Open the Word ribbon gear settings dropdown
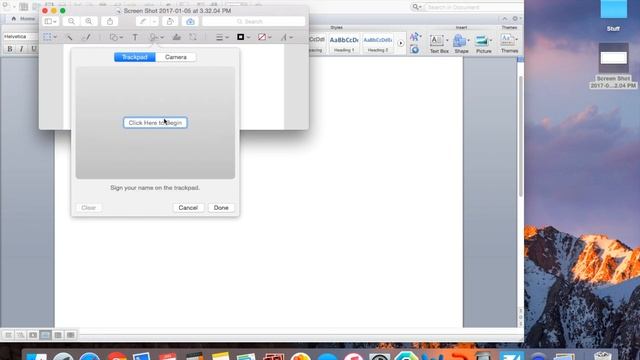This screenshot has width=640, height=360. pyautogui.click(x=516, y=19)
